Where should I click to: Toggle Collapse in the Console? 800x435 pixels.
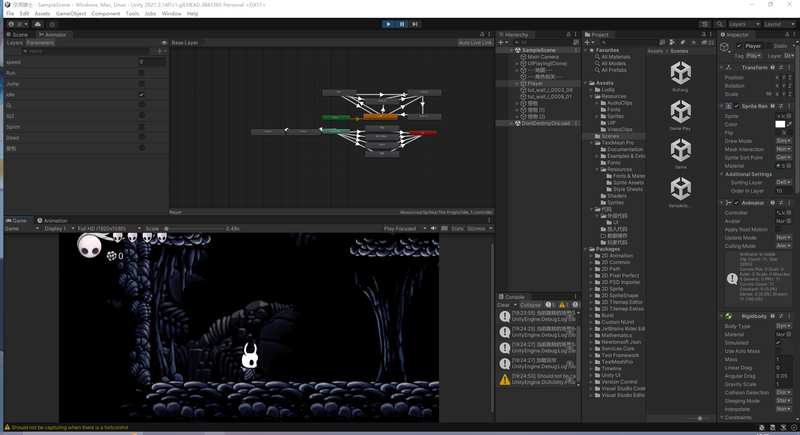(530, 305)
